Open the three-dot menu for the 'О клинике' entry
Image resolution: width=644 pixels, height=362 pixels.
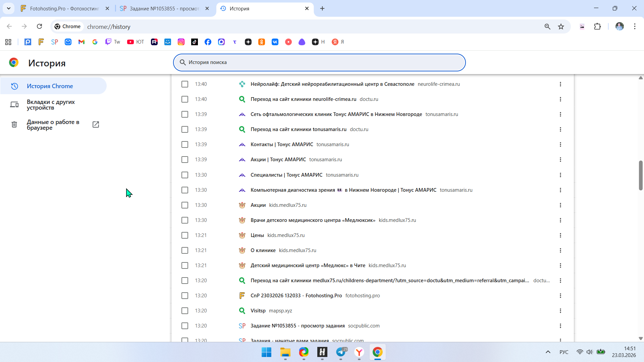coord(560,250)
